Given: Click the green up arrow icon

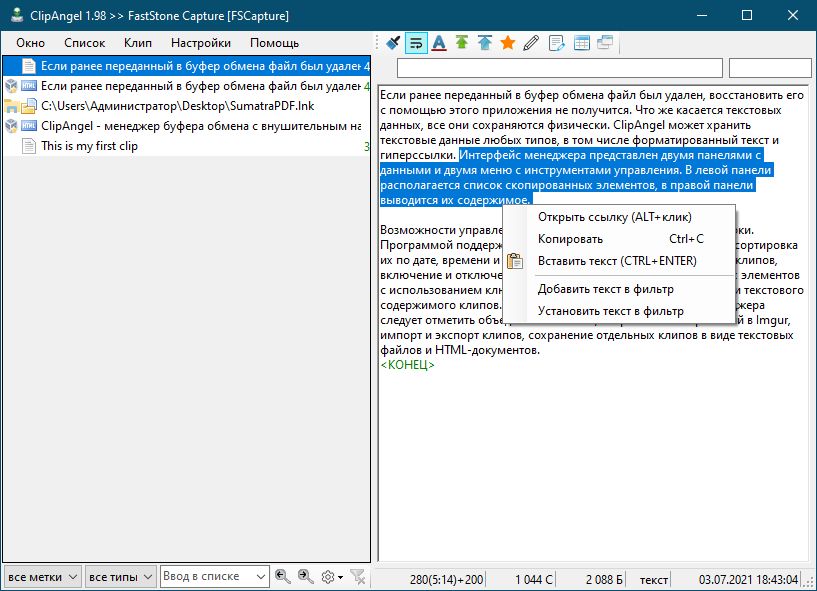Looking at the screenshot, I should click(x=462, y=43).
